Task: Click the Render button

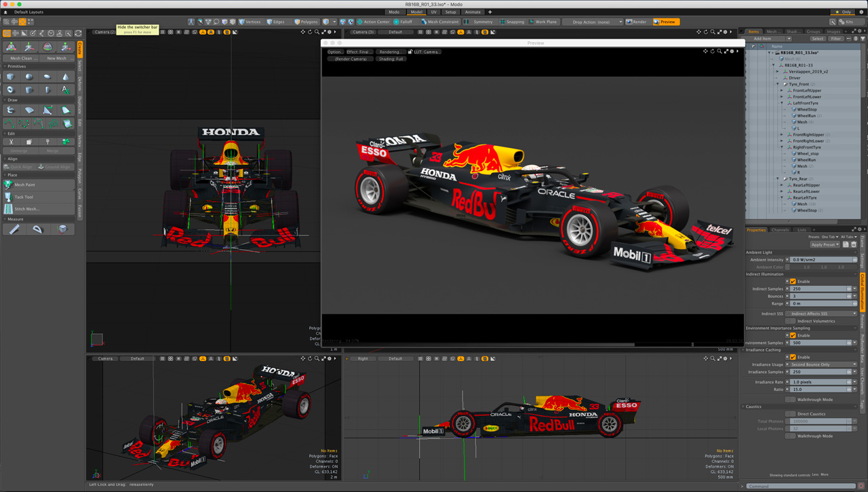Action: tap(637, 22)
